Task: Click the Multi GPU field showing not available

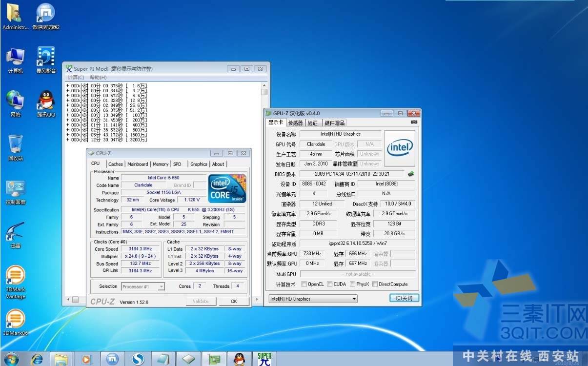Action: 358,274
